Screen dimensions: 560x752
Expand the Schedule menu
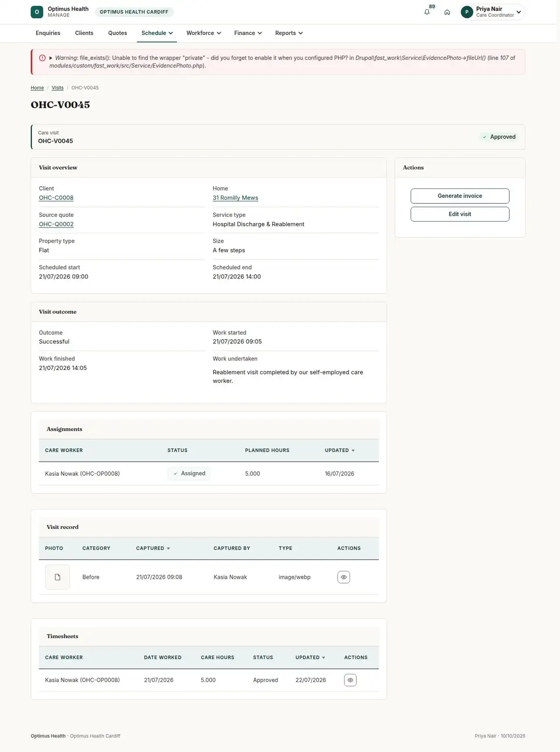tap(157, 33)
